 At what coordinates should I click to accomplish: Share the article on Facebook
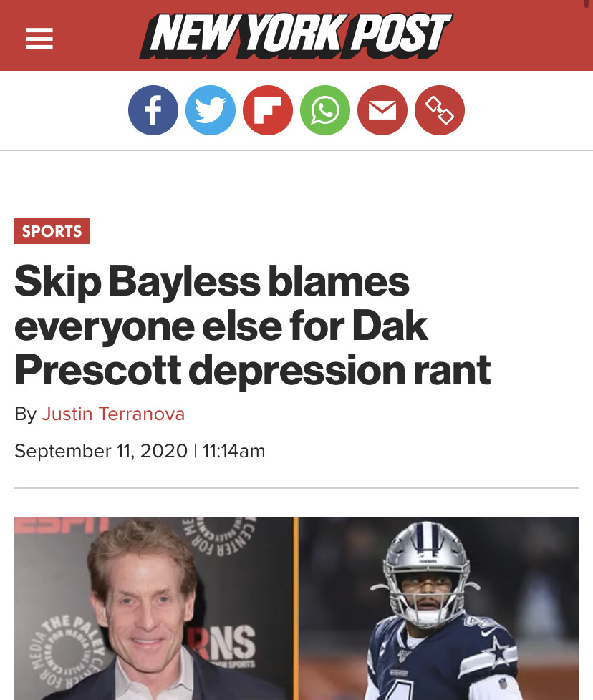(x=153, y=110)
